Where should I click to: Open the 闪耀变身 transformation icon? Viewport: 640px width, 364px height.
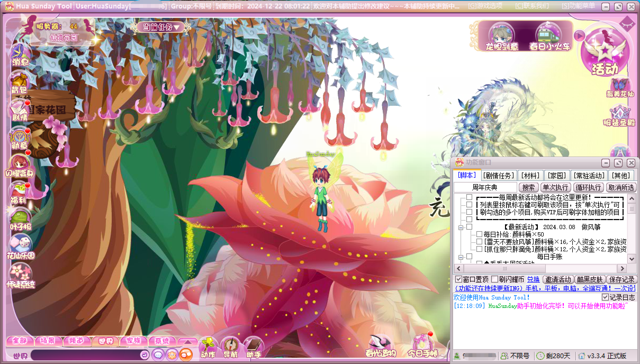coord(20,166)
